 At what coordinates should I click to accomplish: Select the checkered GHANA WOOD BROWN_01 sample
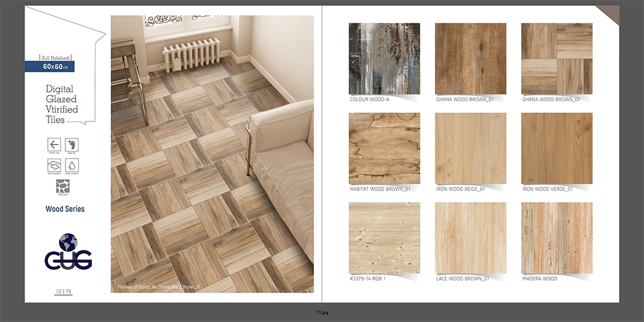[557, 58]
